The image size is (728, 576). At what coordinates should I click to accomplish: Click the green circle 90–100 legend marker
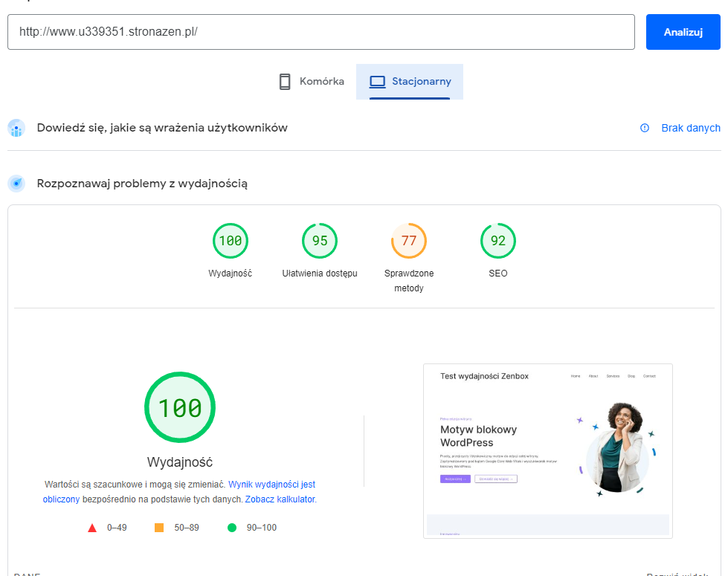[232, 528]
